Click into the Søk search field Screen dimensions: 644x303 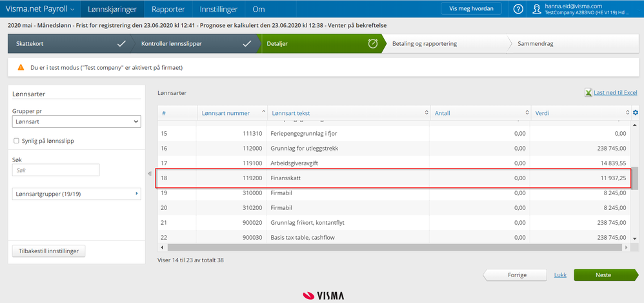coord(56,170)
